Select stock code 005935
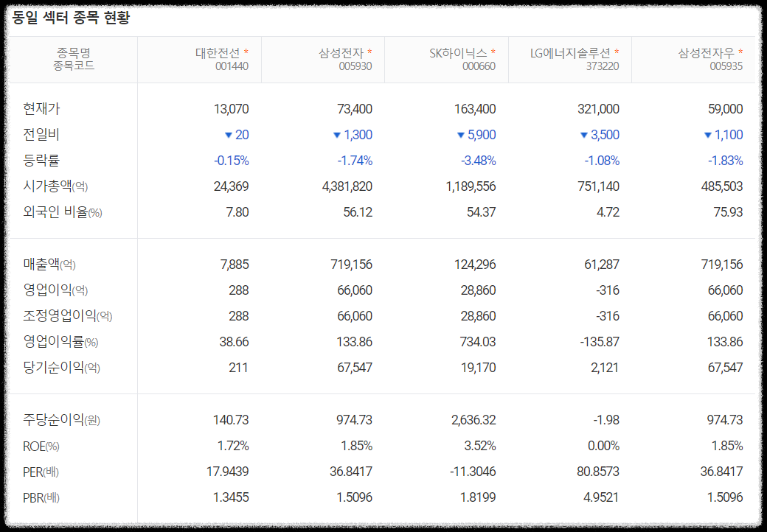Image resolution: width=767 pixels, height=532 pixels. point(726,66)
